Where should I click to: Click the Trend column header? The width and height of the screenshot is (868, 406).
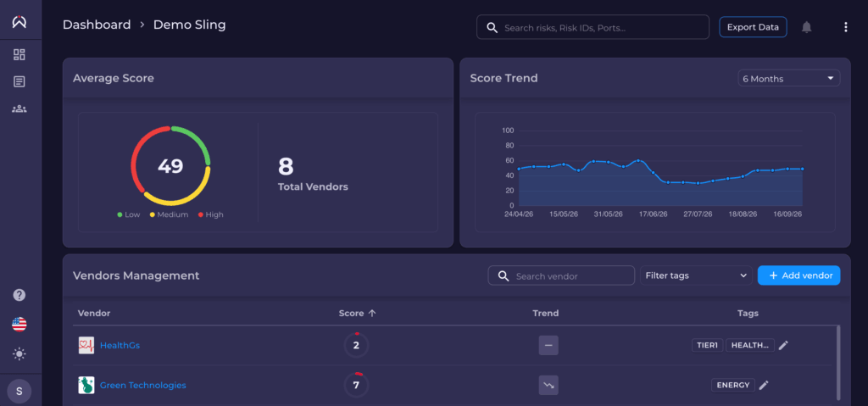tap(545, 313)
